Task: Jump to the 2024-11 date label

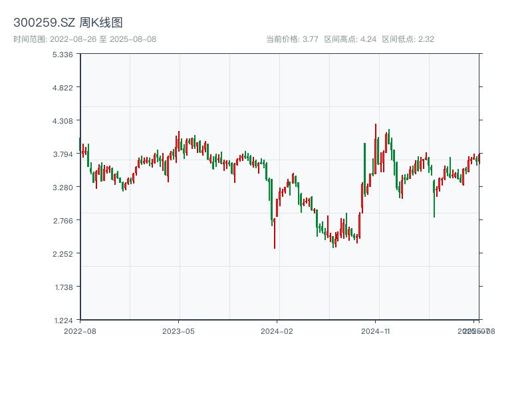Action: coord(375,331)
